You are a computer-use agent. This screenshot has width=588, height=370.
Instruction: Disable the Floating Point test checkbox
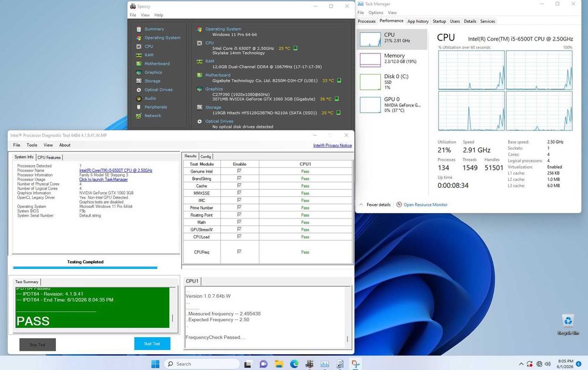[x=239, y=214]
